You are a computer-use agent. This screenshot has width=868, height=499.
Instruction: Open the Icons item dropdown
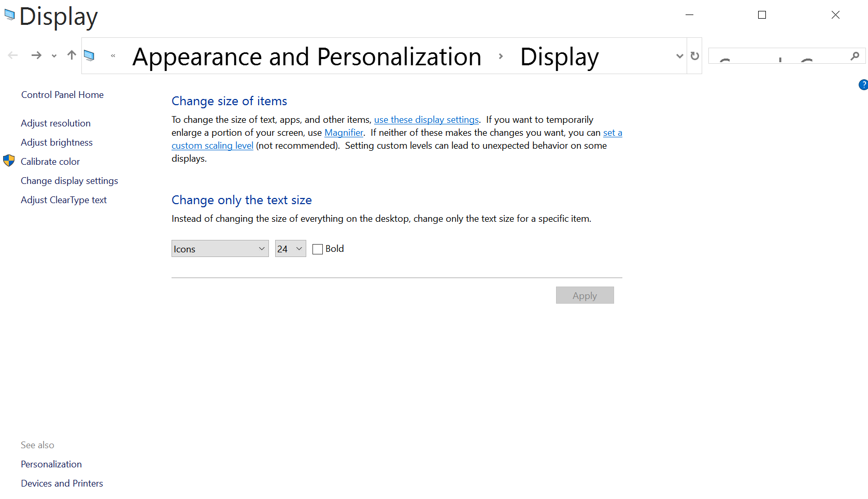pyautogui.click(x=220, y=249)
